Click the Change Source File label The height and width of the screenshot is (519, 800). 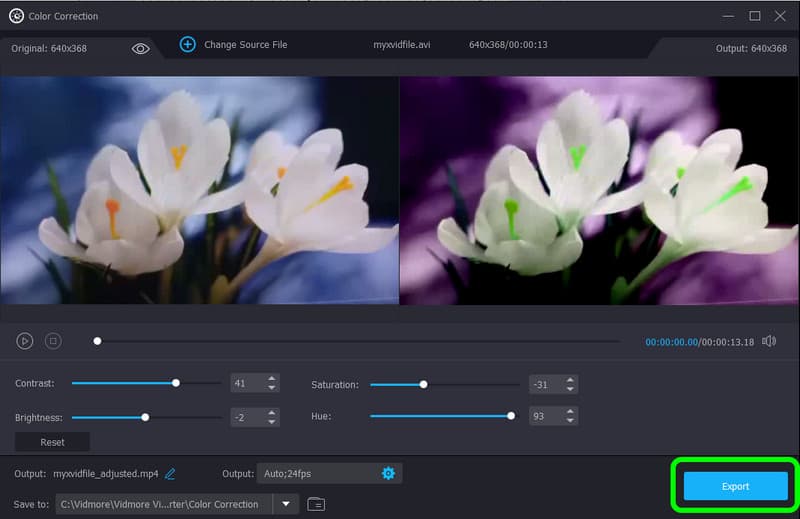click(x=245, y=45)
